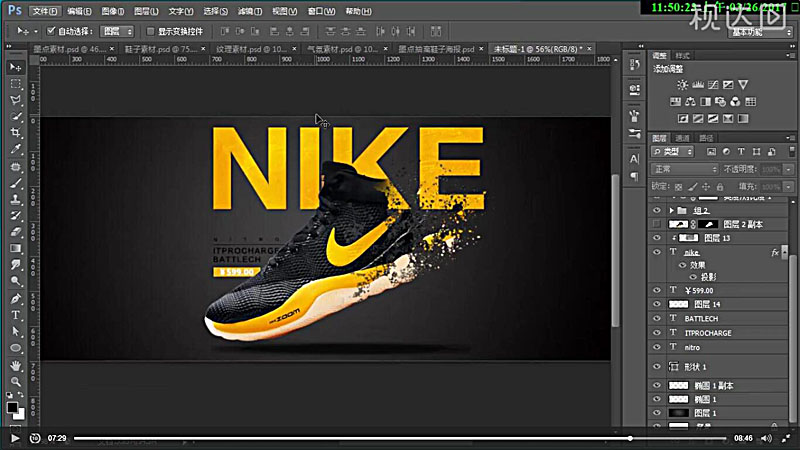Select the Dodge tool
800x450 pixels.
[x=16, y=281]
